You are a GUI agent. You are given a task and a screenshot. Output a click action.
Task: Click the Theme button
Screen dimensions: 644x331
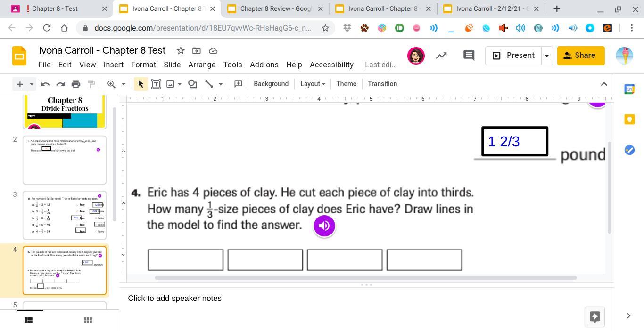pos(346,84)
